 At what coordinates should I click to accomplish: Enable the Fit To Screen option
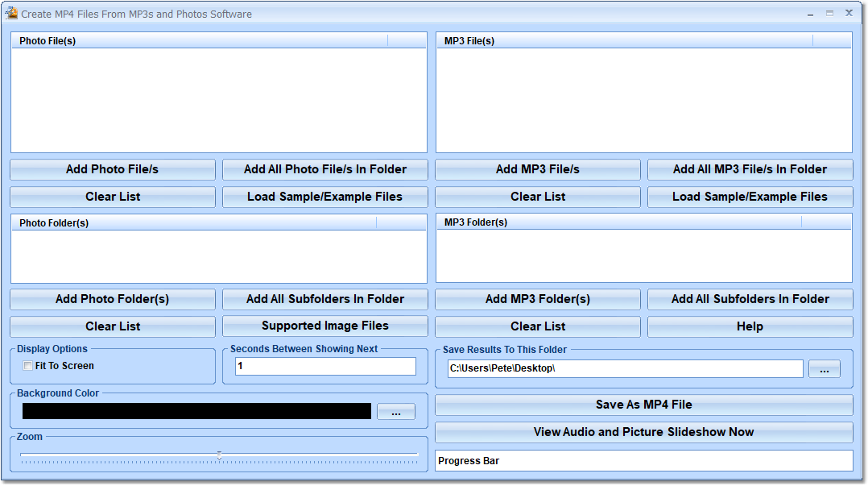(x=28, y=365)
